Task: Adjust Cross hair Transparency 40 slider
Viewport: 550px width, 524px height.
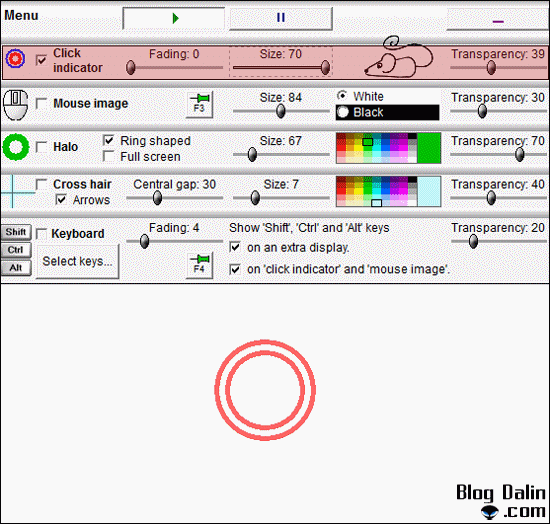Action: (x=498, y=198)
